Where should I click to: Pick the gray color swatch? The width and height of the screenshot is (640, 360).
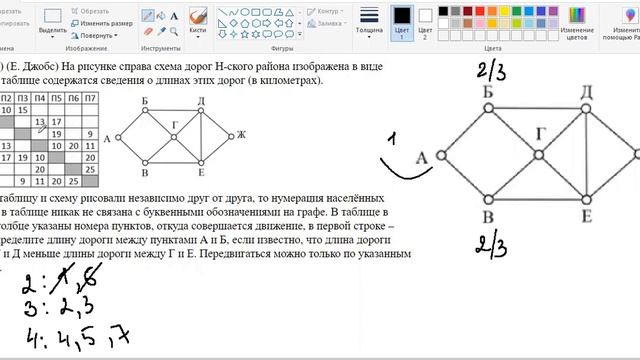point(456,11)
